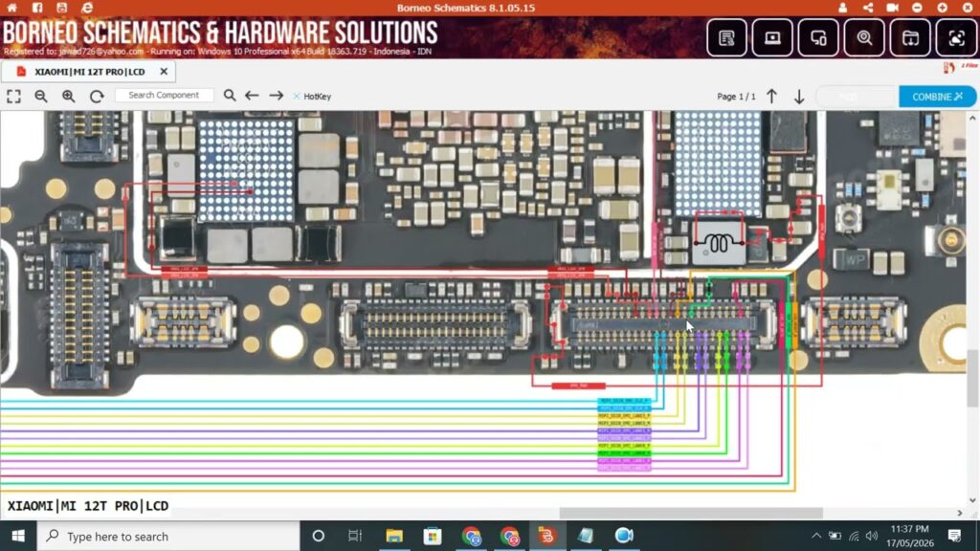Open the first Chrome taskbar icon
This screenshot has width=980, height=551.
(x=471, y=536)
